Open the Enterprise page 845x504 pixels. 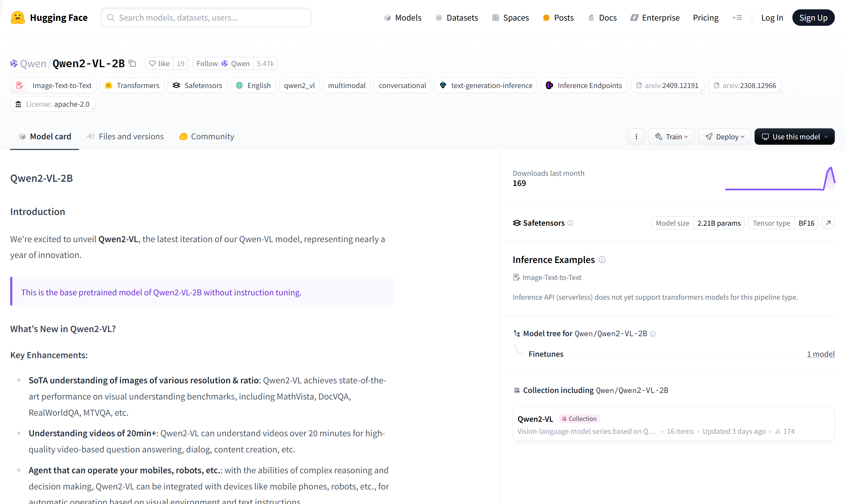click(655, 18)
